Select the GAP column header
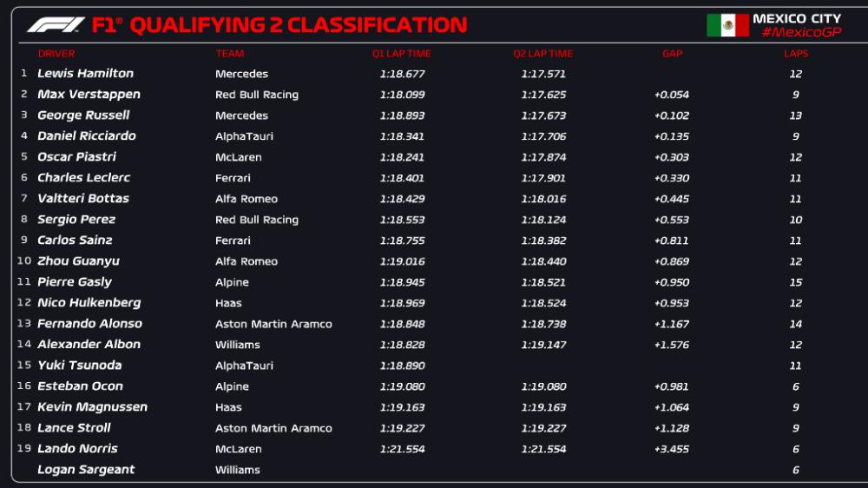Image resolution: width=868 pixels, height=488 pixels. (x=672, y=54)
